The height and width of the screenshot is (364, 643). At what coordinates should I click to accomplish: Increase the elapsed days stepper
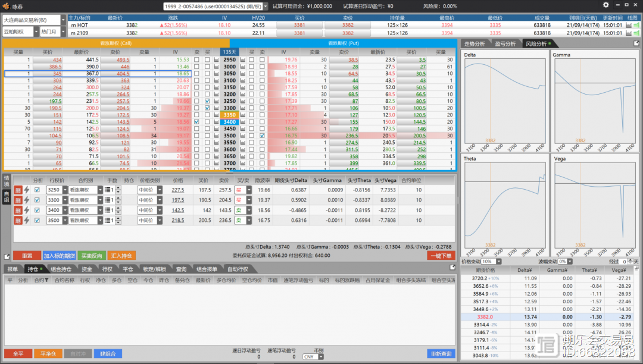click(x=630, y=260)
